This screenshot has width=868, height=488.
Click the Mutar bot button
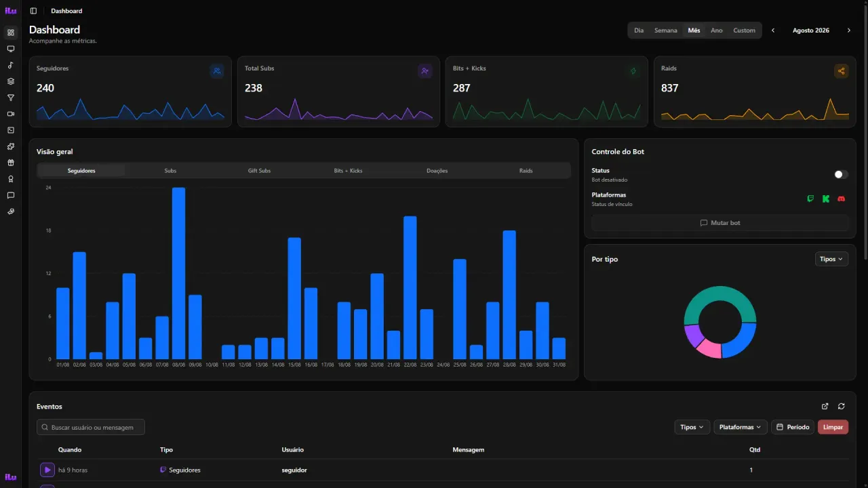tap(720, 223)
